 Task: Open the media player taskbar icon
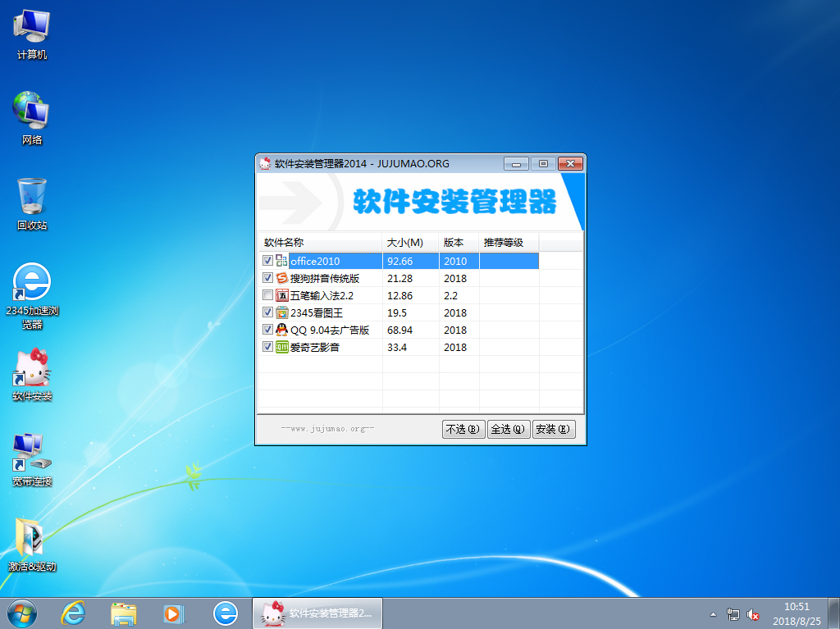(173, 613)
